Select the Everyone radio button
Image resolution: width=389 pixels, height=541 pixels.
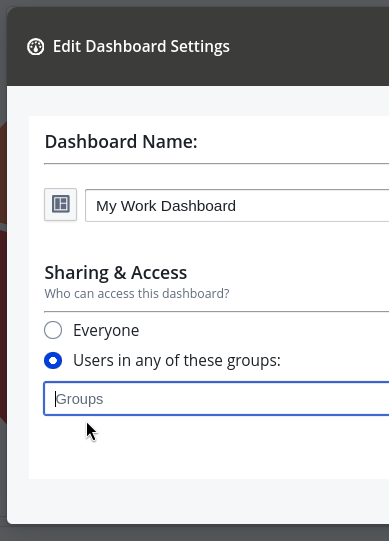(53, 330)
